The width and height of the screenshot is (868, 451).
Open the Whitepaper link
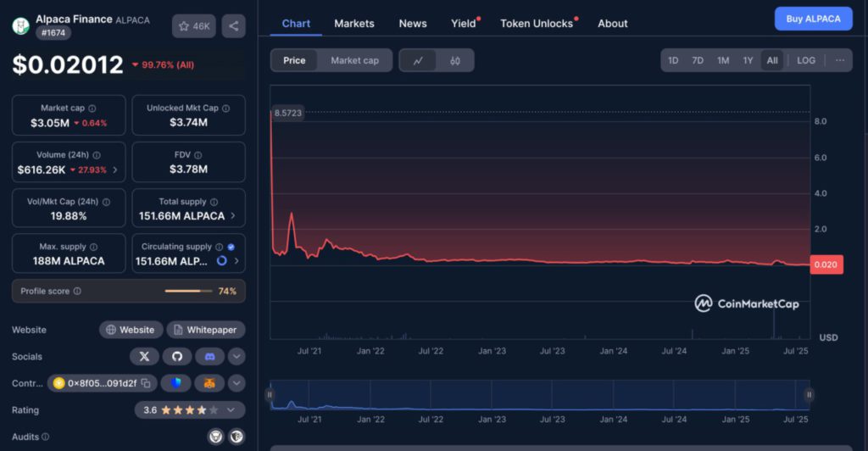pyautogui.click(x=205, y=330)
